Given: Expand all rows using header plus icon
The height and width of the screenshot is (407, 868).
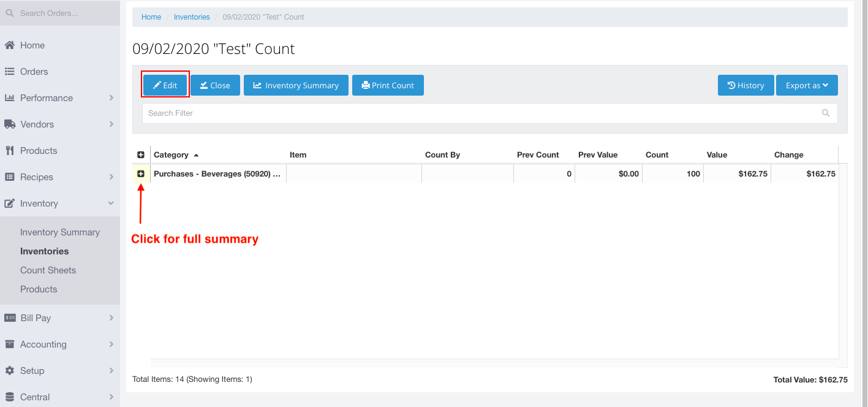Looking at the screenshot, I should point(141,155).
